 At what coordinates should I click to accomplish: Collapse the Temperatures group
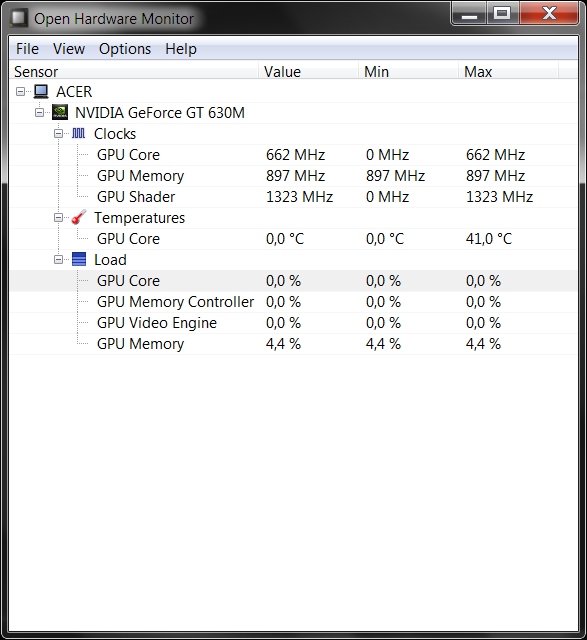(58, 218)
